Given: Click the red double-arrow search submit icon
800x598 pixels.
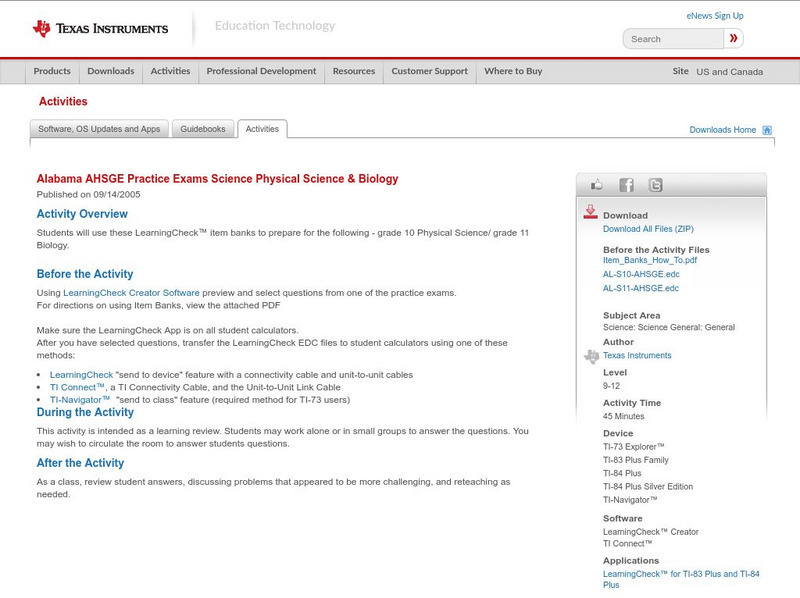Looking at the screenshot, I should pyautogui.click(x=734, y=37).
